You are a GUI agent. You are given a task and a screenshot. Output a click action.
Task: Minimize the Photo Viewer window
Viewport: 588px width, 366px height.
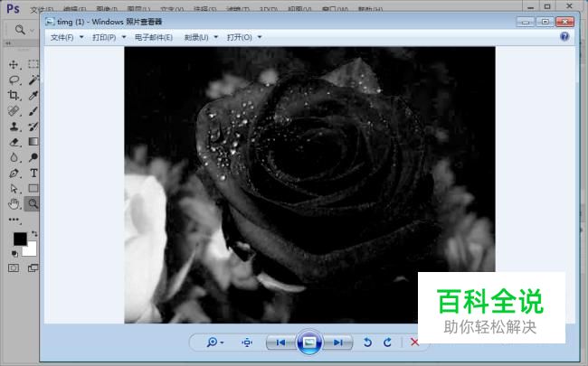point(526,22)
